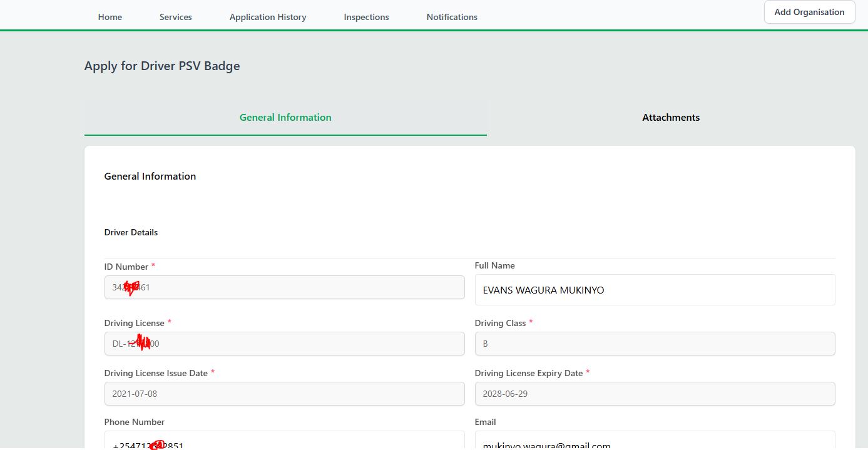Screen dimensions: 868x450
Task: Go to the Inspections section
Action: 366,17
